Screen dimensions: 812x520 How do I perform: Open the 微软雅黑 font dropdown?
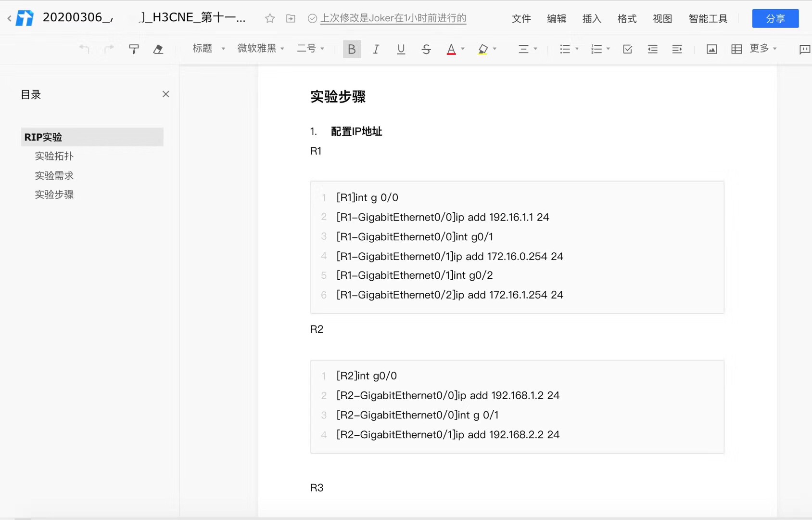260,49
